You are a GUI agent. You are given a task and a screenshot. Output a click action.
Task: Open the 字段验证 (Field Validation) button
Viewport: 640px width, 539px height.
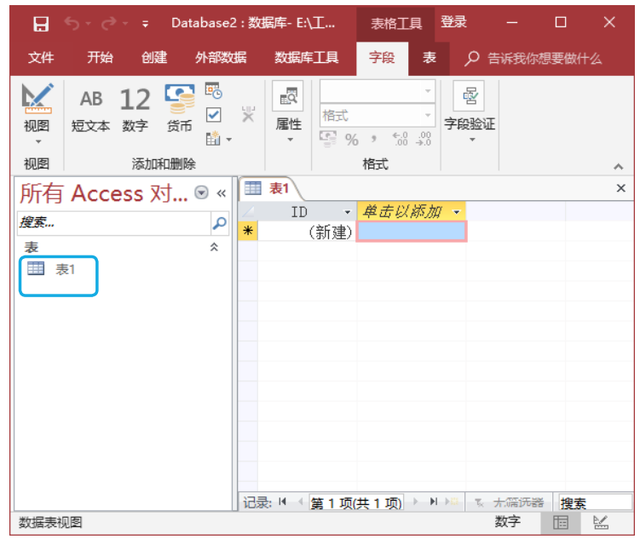pos(469,112)
